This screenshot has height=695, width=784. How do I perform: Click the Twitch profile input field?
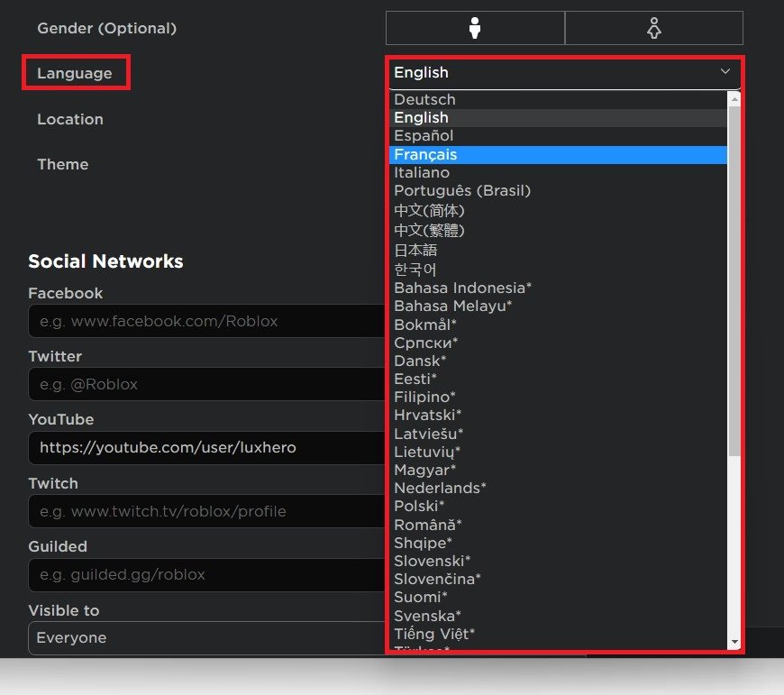tap(207, 511)
